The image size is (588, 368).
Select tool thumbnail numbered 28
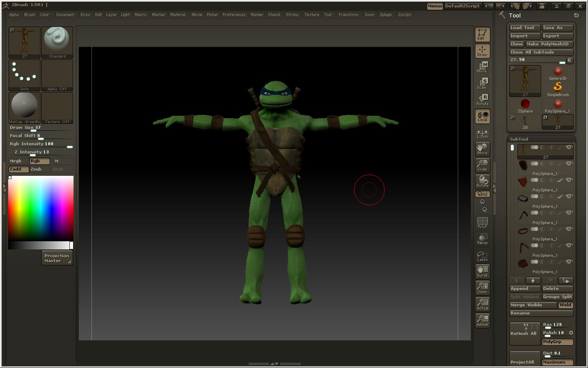[x=525, y=122]
